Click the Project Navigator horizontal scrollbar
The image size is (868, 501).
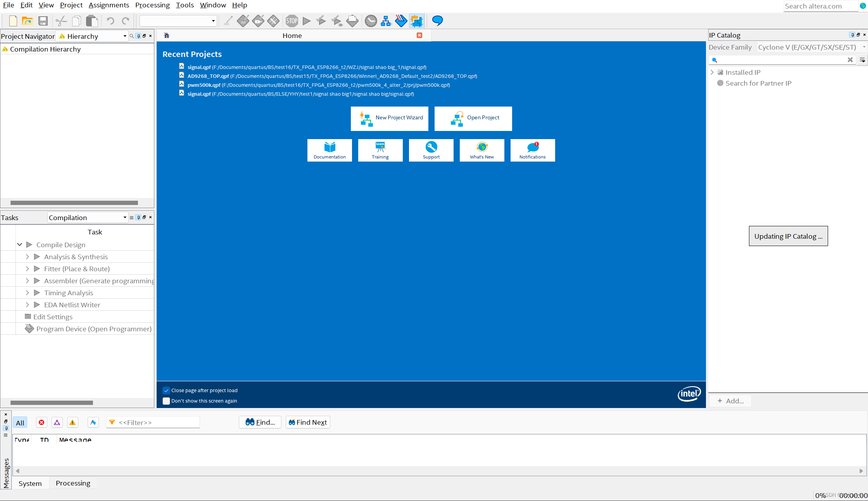[x=74, y=203]
